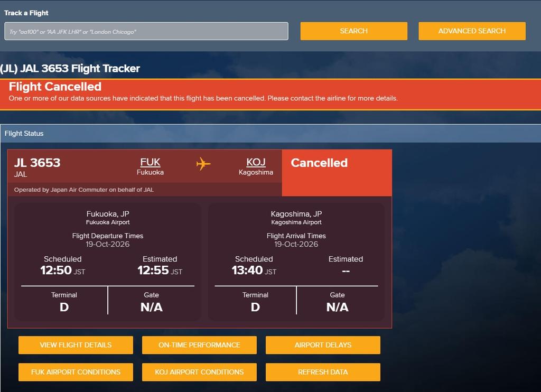This screenshot has height=392, width=541.
Task: Check AIRPORT DELAYS
Action: click(323, 345)
